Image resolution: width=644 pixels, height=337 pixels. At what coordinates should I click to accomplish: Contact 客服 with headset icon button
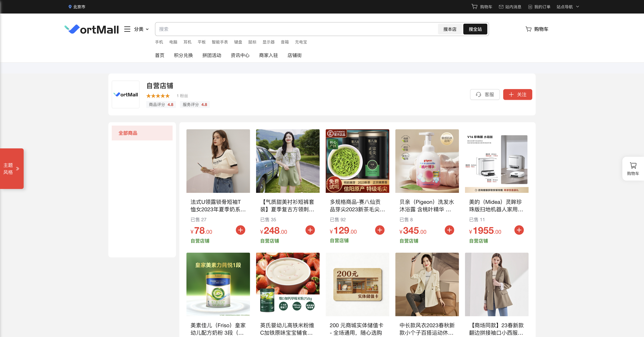point(485,94)
